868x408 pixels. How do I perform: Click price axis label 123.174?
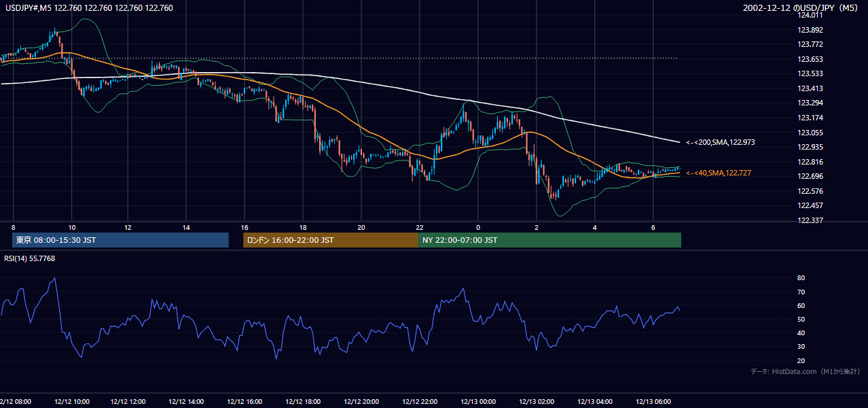(x=811, y=118)
